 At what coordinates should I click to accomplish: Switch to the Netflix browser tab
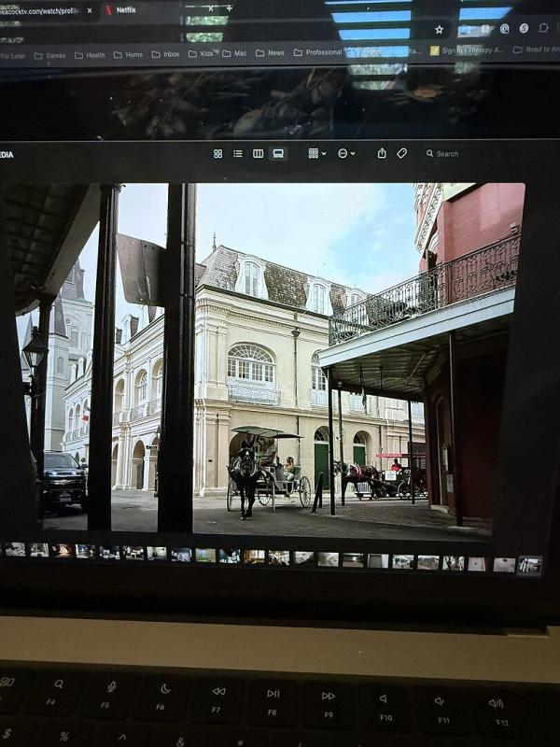point(126,10)
